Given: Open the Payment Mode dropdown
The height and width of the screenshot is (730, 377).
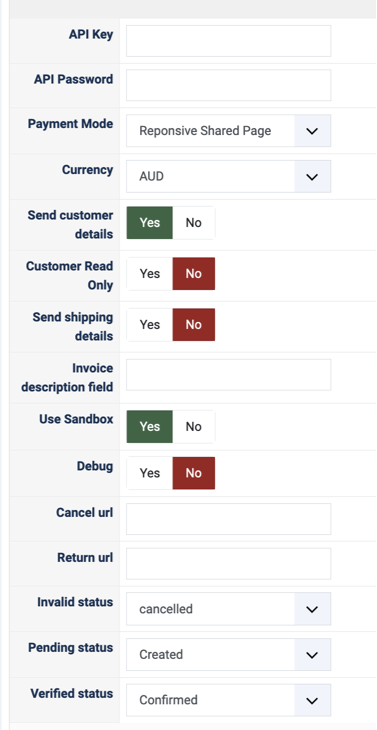Looking at the screenshot, I should [x=229, y=131].
